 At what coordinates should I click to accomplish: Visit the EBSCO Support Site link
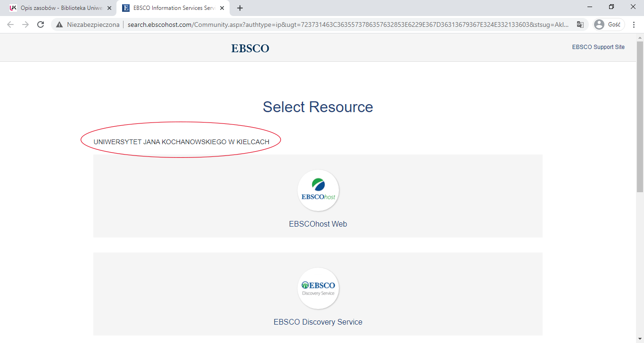coord(598,47)
